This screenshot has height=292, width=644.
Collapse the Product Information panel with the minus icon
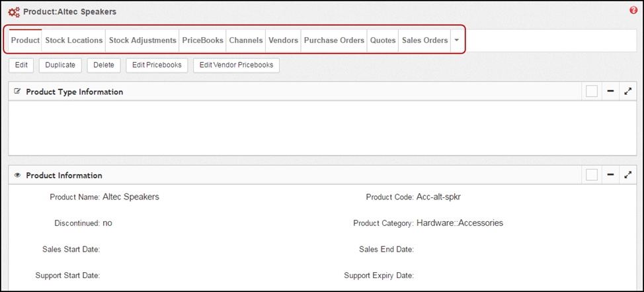610,175
